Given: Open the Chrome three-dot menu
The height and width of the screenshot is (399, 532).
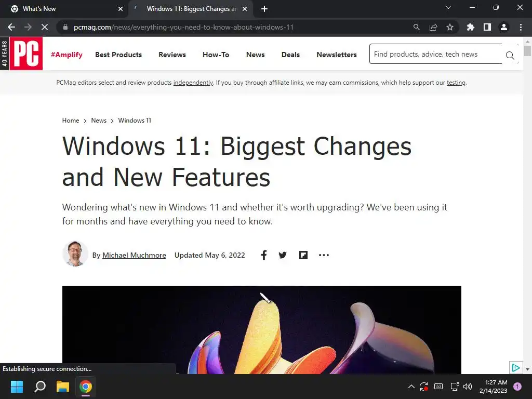Looking at the screenshot, I should coord(521,27).
